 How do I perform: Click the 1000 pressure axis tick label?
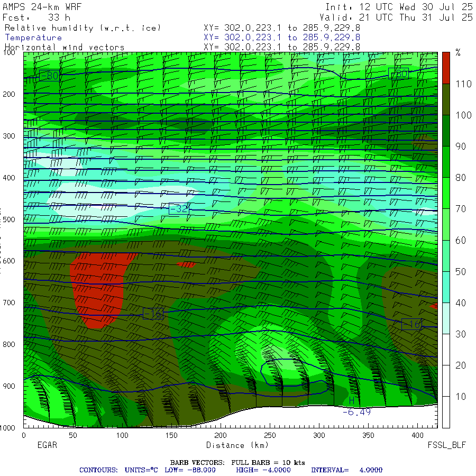pyautogui.click(x=7, y=428)
